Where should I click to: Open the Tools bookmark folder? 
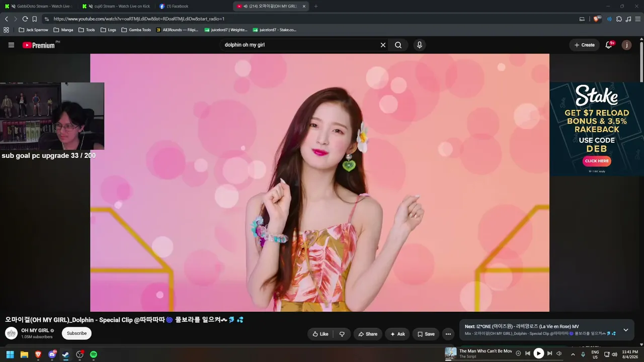(87, 30)
